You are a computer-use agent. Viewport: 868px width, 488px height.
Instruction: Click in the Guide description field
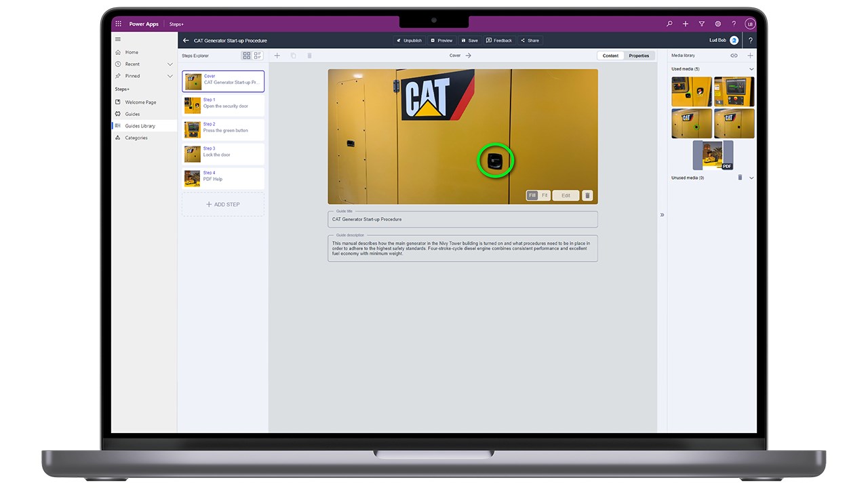[462, 248]
